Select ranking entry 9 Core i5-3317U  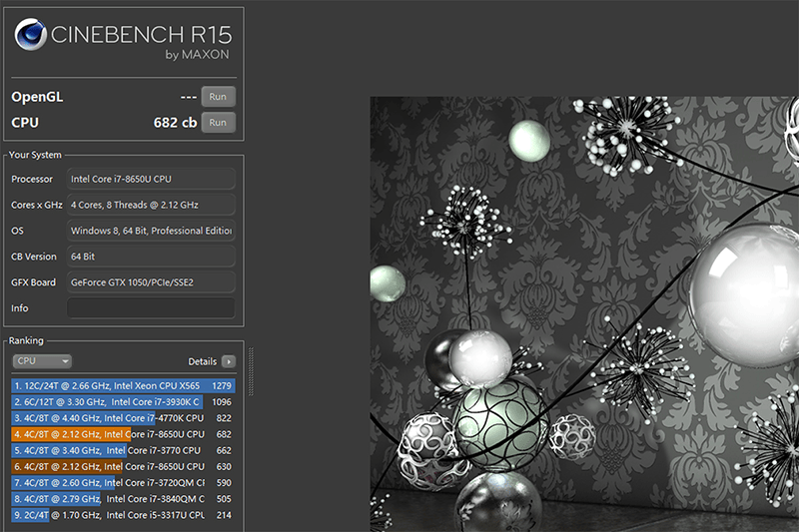(123, 515)
